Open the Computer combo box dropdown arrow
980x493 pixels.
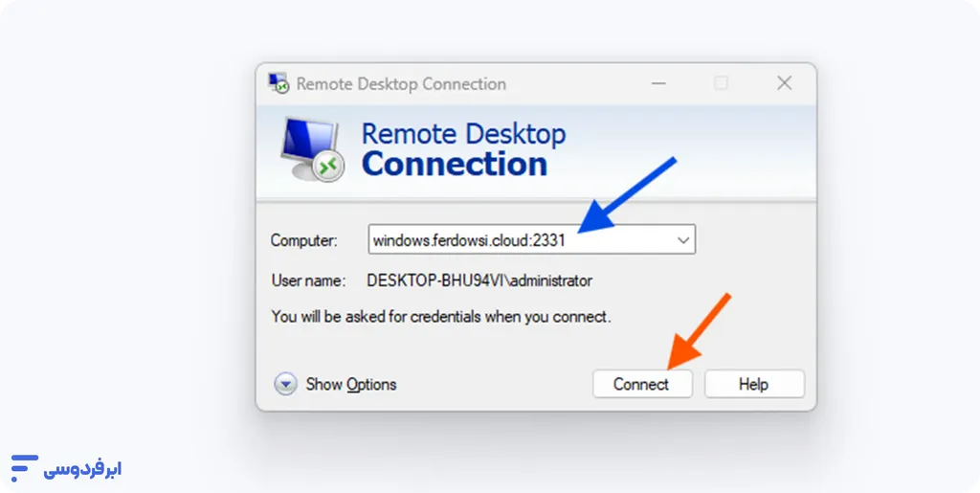pyautogui.click(x=683, y=240)
